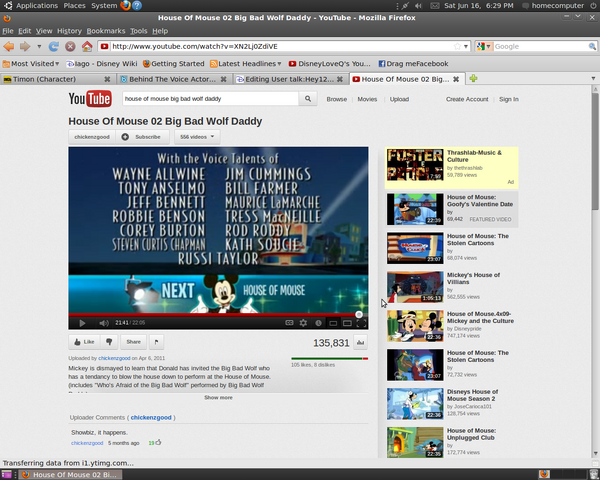Switch player to large size
Screen dimensions: 600x480
(347, 323)
